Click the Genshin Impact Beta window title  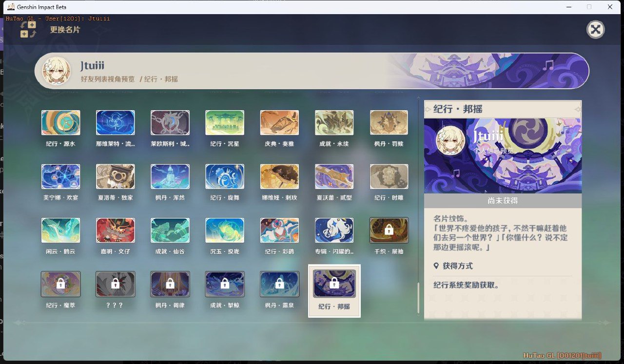point(41,7)
